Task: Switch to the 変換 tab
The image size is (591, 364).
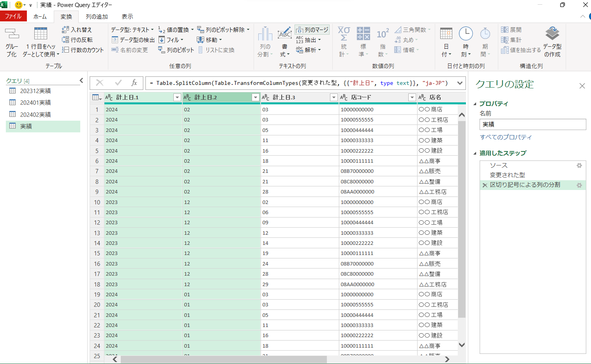Action: point(66,16)
